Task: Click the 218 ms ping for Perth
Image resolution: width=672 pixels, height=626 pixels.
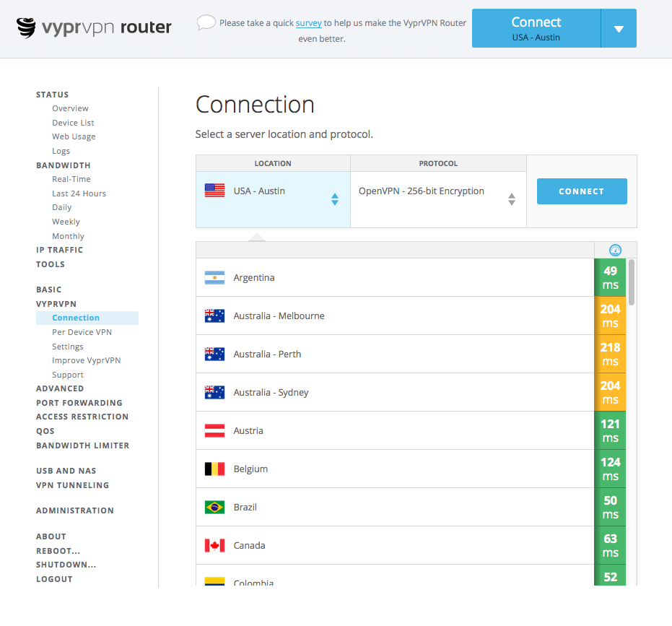Action: 610,354
